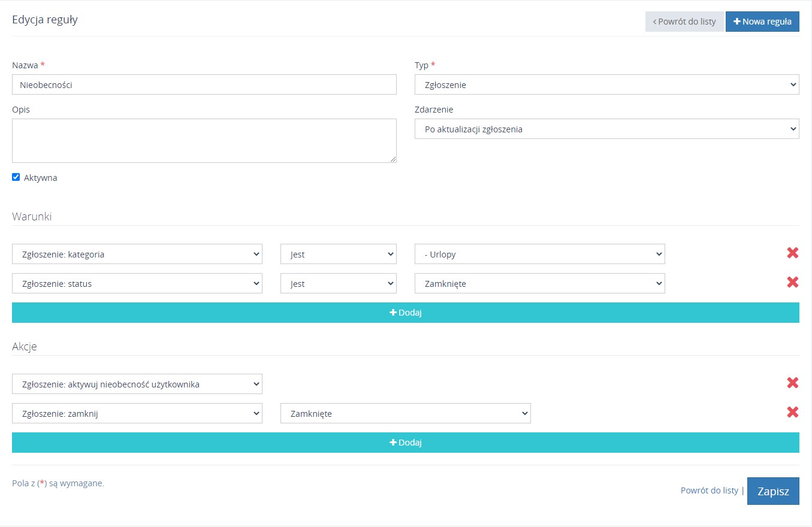Open the Zamknięte dropdown in the Akcje section

(405, 414)
